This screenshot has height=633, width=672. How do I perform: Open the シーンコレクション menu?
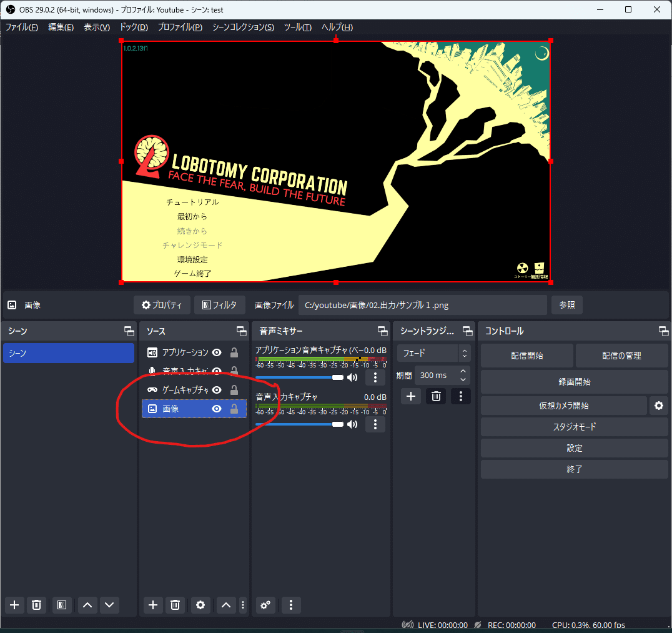point(243,27)
